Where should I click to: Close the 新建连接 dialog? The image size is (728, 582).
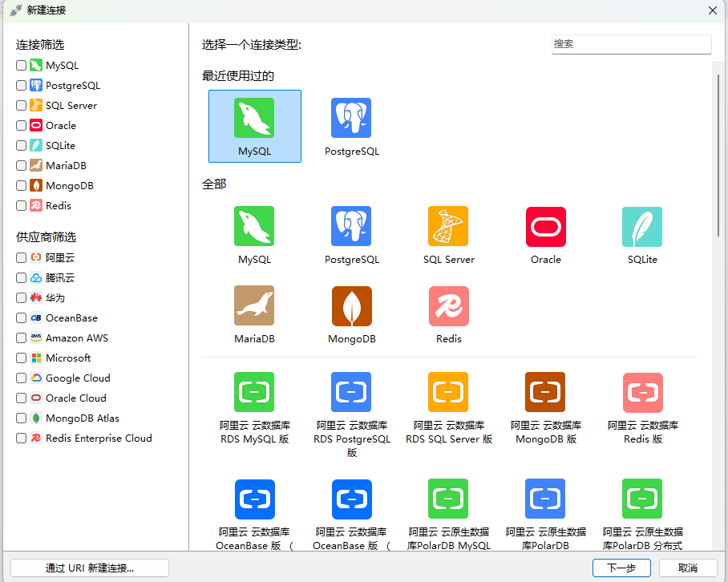713,10
